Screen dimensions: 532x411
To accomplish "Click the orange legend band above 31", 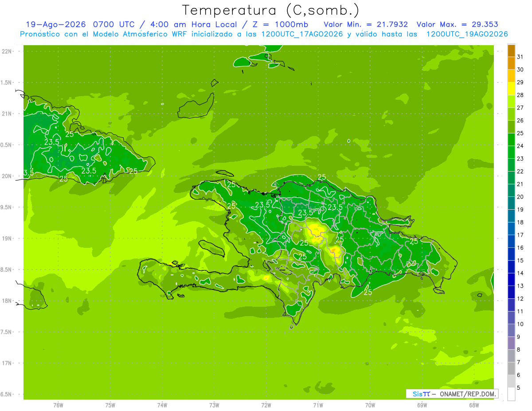I will 511,51.
